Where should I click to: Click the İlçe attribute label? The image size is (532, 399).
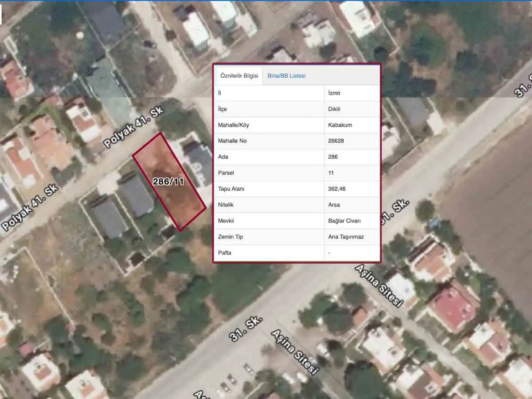point(223,109)
